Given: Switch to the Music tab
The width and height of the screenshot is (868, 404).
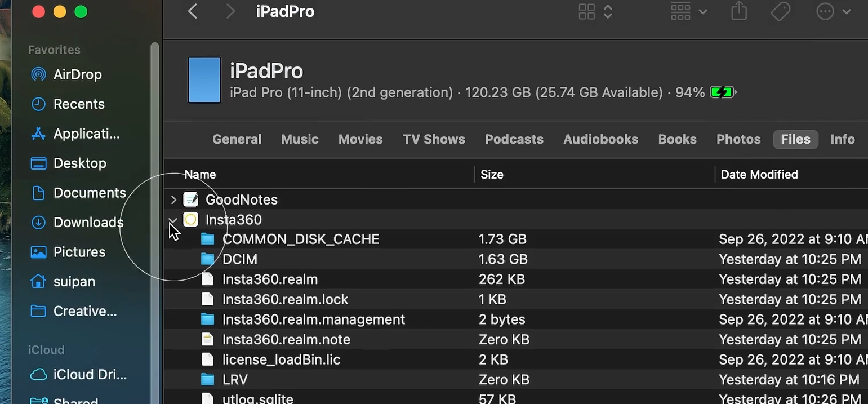Looking at the screenshot, I should click(x=300, y=139).
